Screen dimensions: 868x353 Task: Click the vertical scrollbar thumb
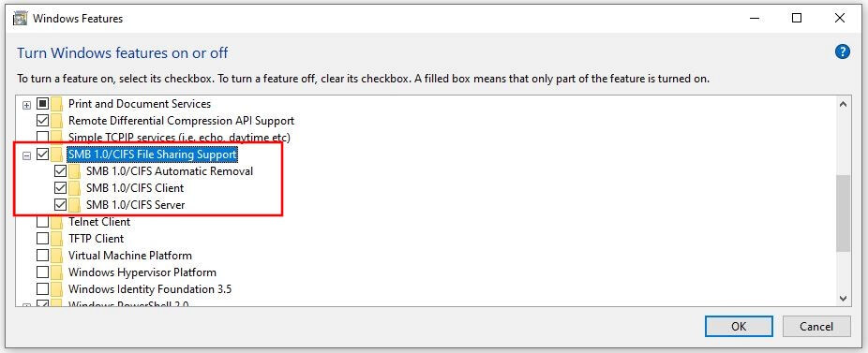click(x=843, y=213)
